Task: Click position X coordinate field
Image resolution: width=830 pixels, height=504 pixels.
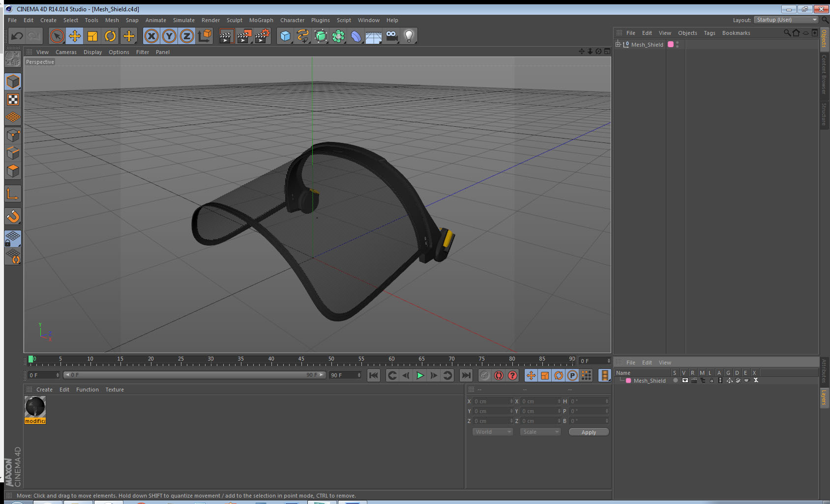Action: click(493, 401)
